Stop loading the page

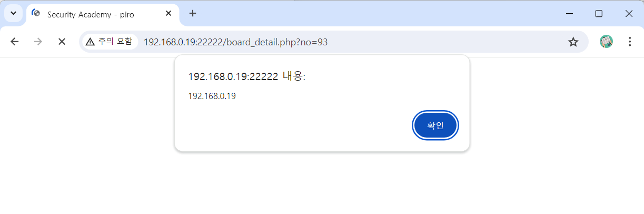62,42
